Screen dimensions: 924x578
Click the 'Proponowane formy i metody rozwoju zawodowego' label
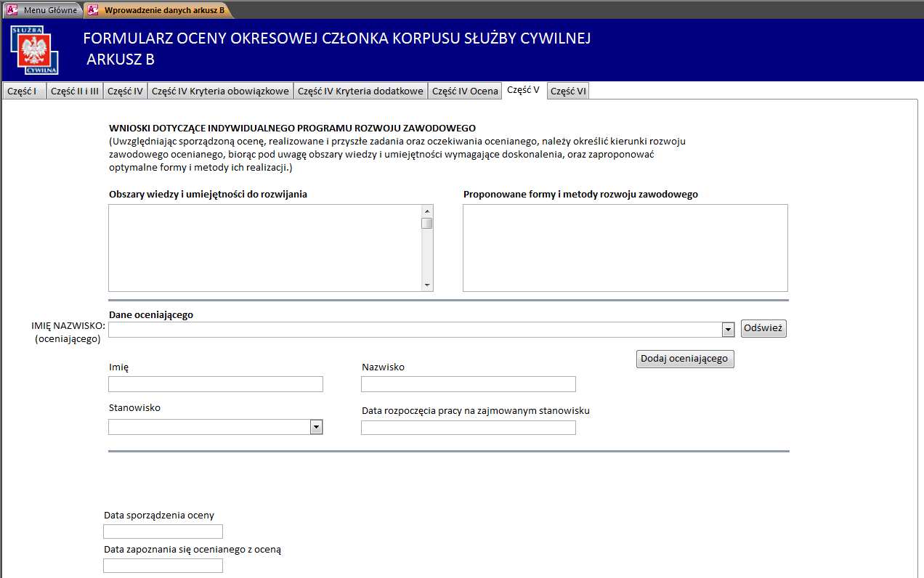(x=580, y=194)
